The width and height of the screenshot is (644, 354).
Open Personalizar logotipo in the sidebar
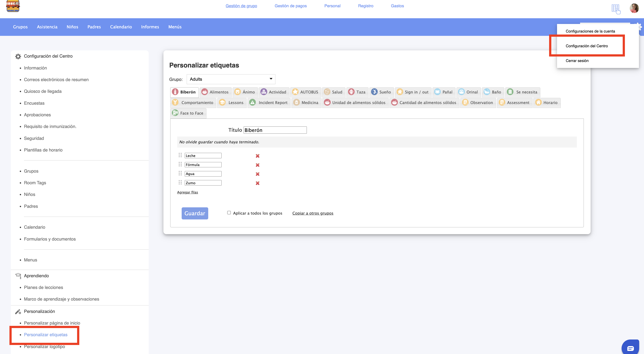(x=44, y=347)
